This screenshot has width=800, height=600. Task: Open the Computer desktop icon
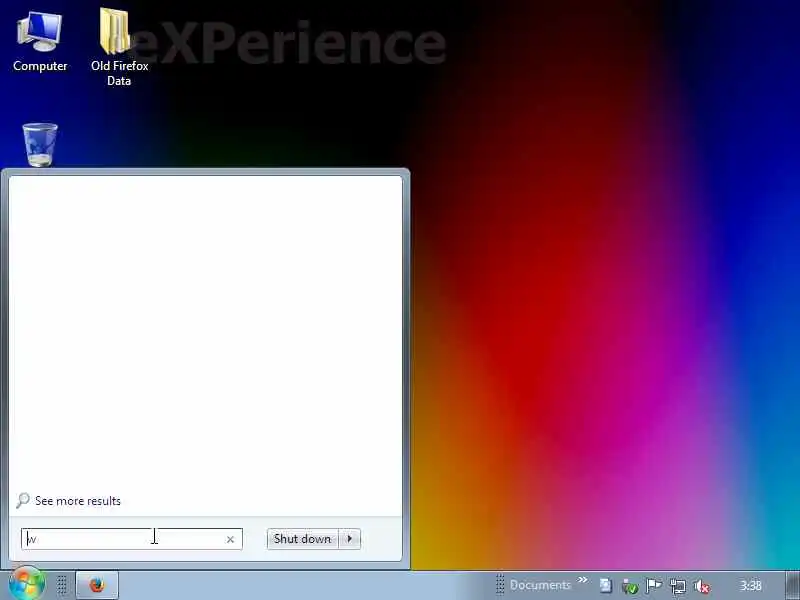[x=40, y=42]
